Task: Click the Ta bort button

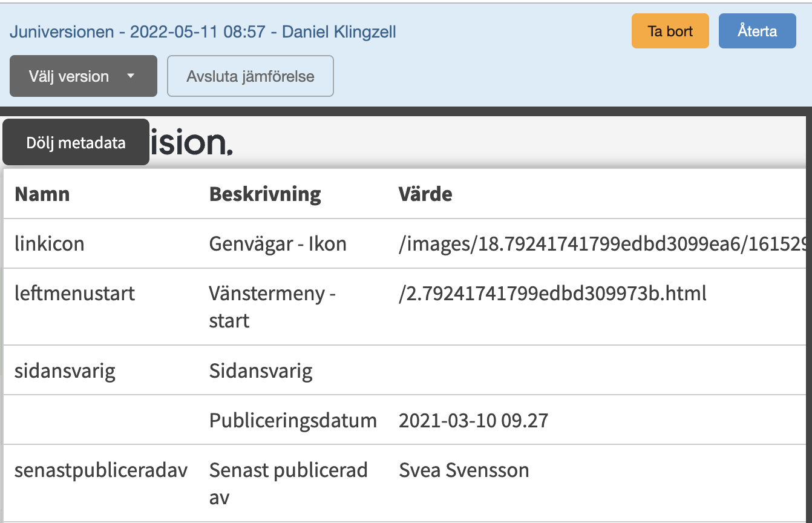Action: coord(670,31)
